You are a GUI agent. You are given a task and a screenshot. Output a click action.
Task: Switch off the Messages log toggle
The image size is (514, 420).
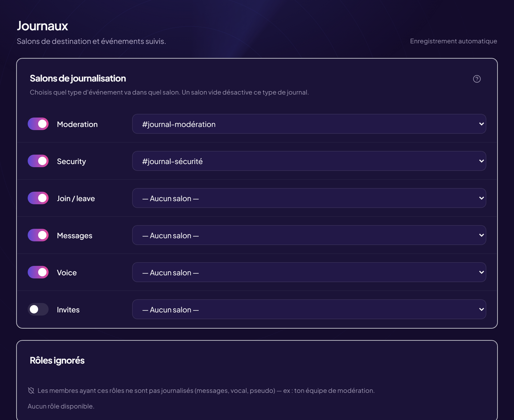38,235
